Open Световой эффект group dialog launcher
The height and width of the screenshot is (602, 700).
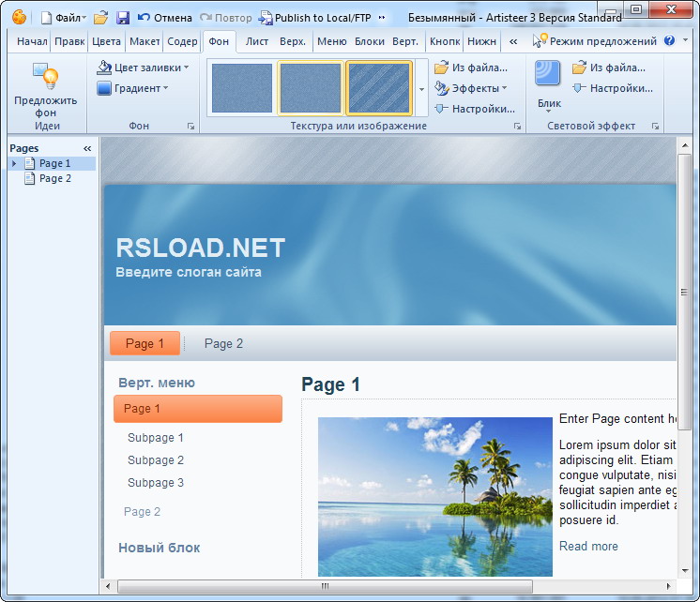click(655, 127)
